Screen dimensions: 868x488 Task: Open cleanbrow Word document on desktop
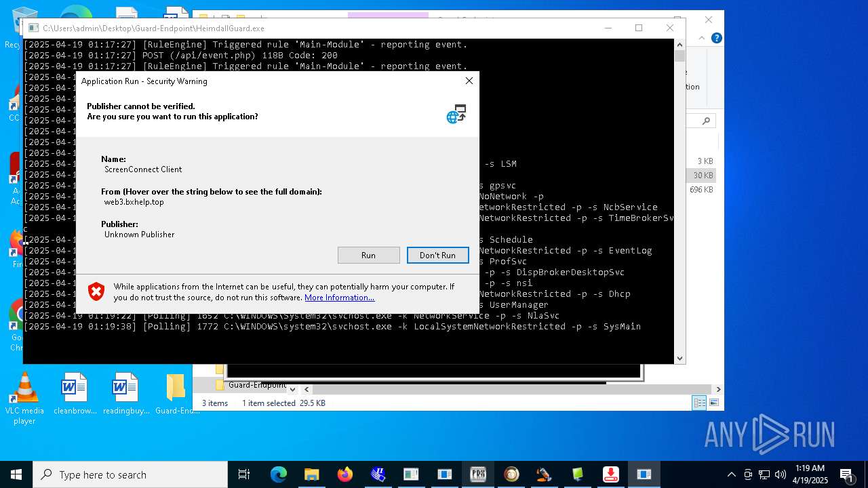tap(75, 394)
